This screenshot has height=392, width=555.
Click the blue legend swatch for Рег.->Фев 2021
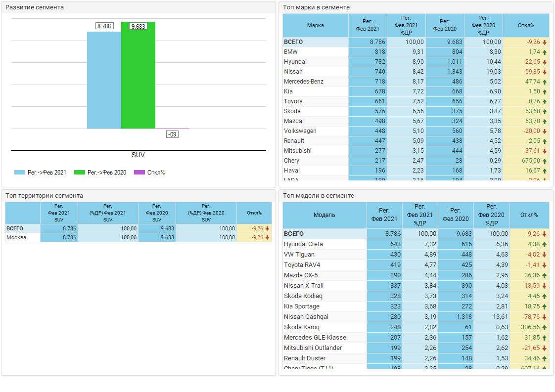20,173
